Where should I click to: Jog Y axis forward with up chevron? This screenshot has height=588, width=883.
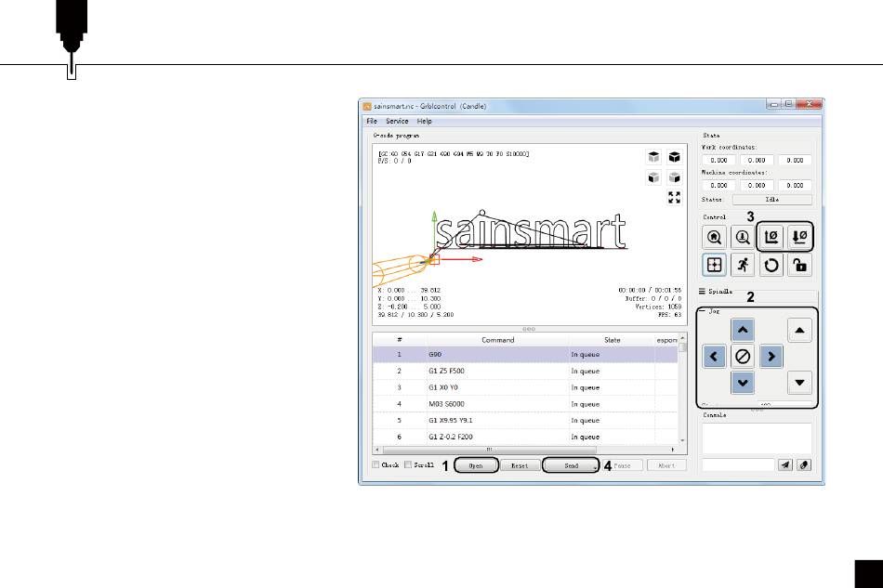(x=743, y=331)
